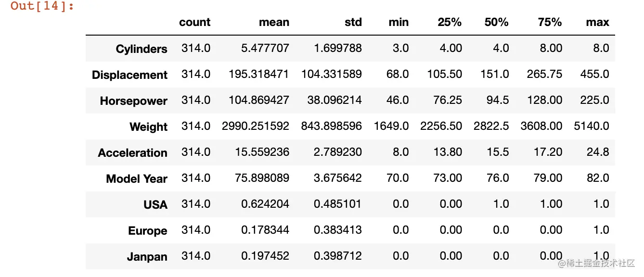Select the mean column header
The width and height of the screenshot is (644, 277).
point(274,22)
